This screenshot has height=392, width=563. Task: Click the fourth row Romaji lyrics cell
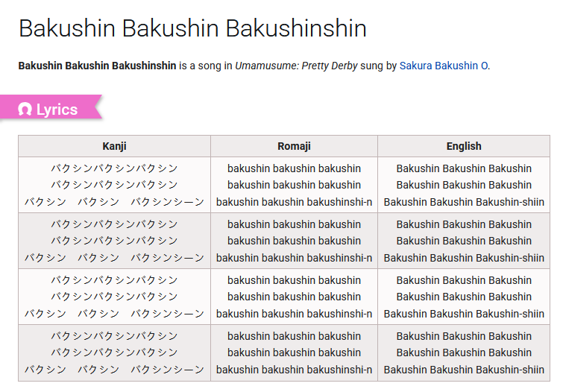[294, 353]
